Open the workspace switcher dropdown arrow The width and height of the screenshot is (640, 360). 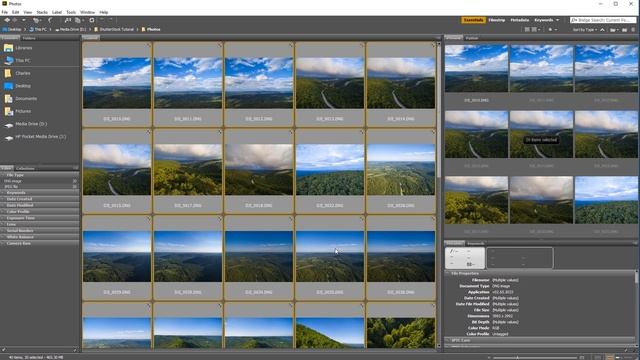pyautogui.click(x=558, y=20)
